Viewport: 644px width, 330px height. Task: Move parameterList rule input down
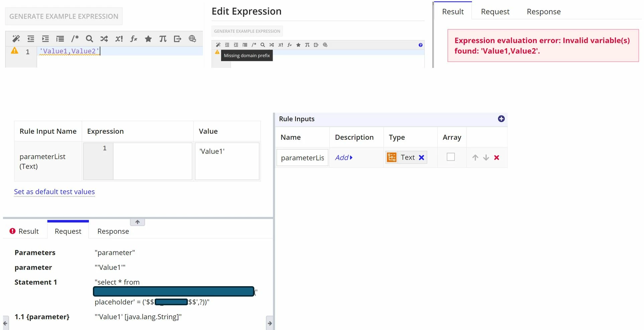coord(486,157)
